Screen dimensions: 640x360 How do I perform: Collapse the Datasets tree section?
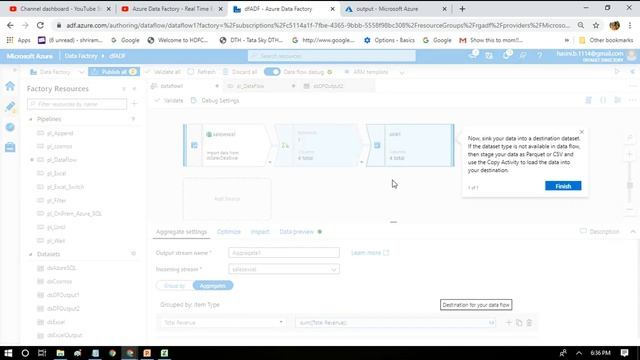click(x=31, y=254)
